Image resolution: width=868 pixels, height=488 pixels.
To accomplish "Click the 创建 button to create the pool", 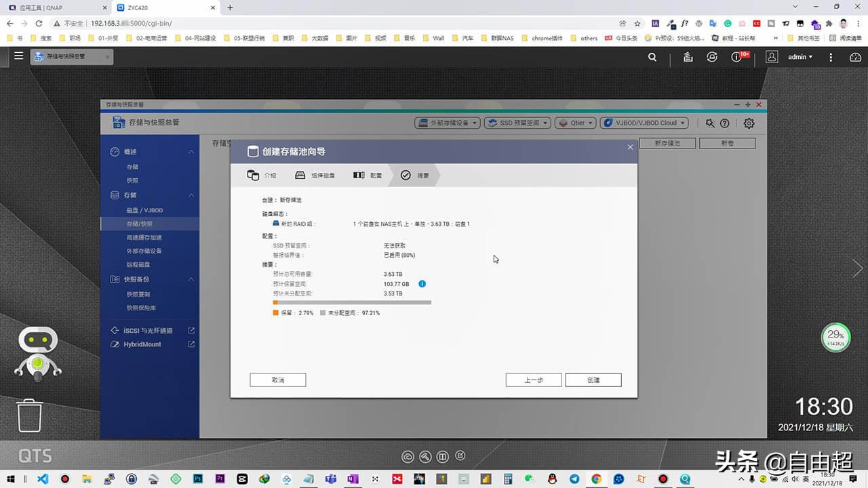I will pos(593,380).
